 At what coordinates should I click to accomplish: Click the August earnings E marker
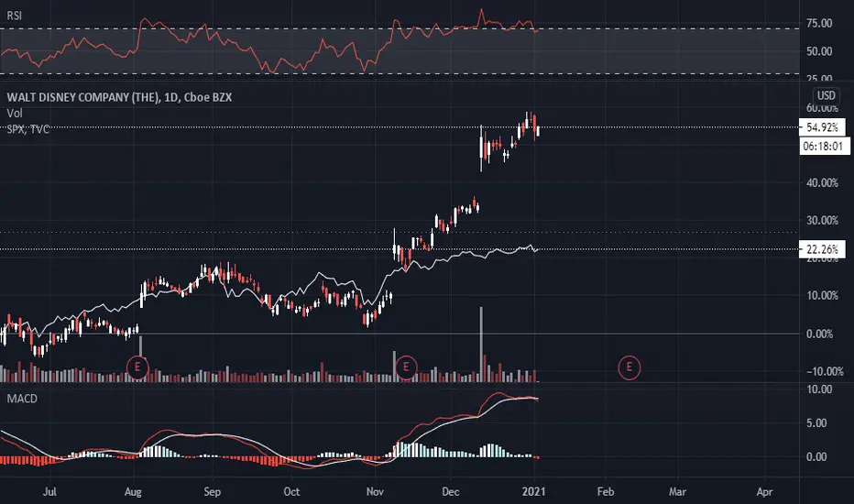pyautogui.click(x=137, y=367)
